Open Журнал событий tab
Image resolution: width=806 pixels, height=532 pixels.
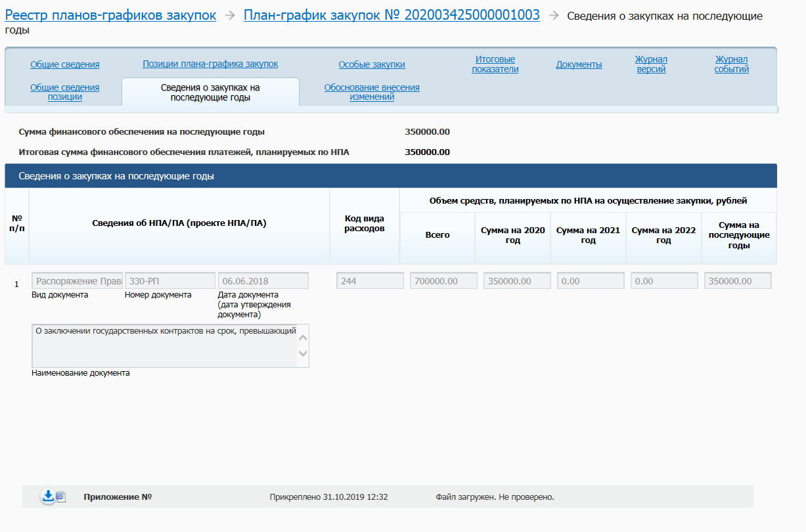[x=732, y=64]
